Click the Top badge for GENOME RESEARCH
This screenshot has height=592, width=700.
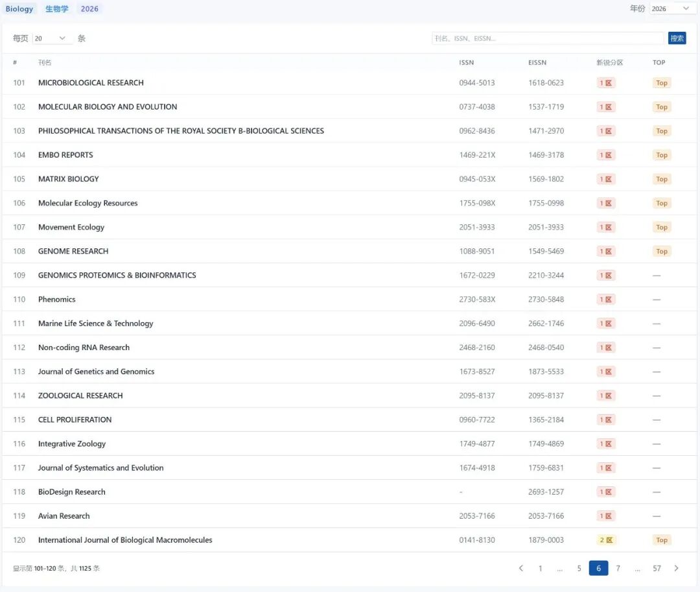pyautogui.click(x=661, y=252)
